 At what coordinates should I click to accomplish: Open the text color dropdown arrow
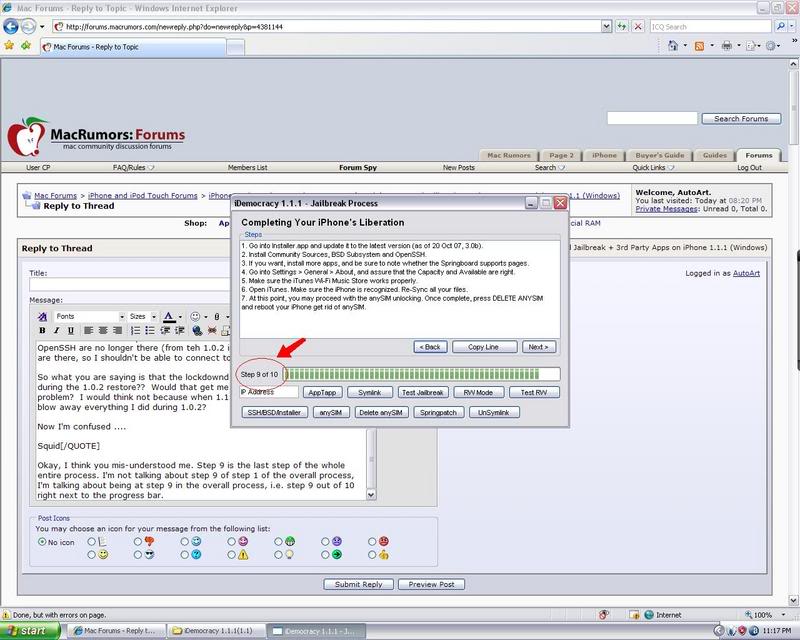point(180,317)
